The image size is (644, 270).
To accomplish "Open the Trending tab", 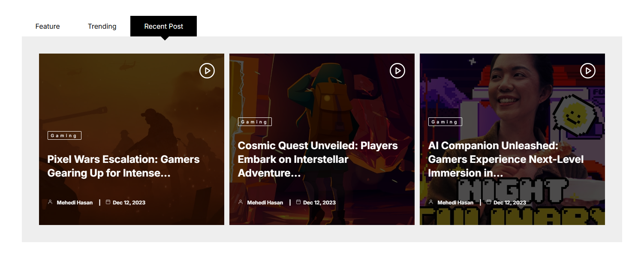I will point(102,27).
